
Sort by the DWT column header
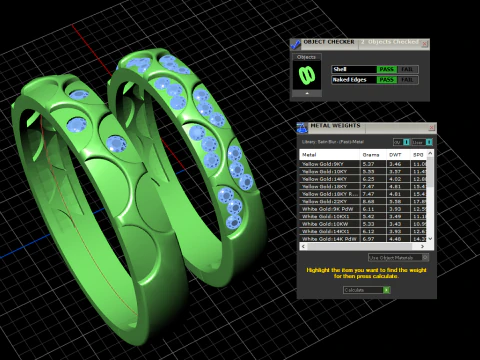[x=398, y=155]
